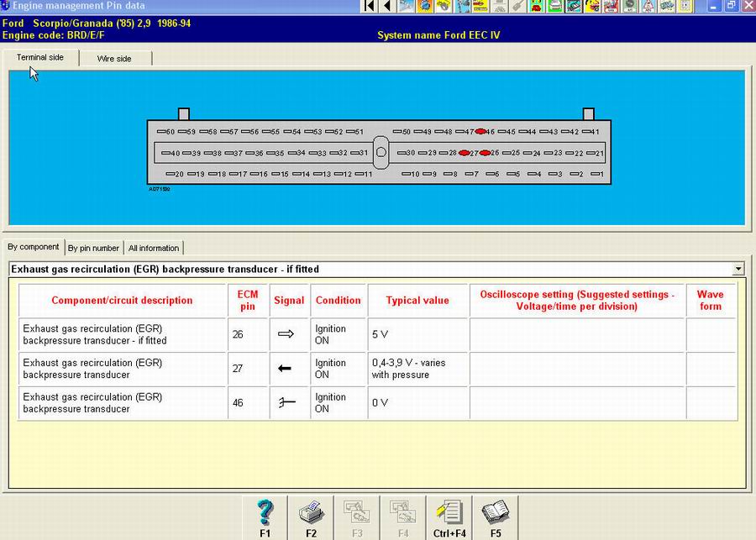The image size is (756, 540).
Task: Click highlighted red pin 27 on connector
Action: coord(464,153)
